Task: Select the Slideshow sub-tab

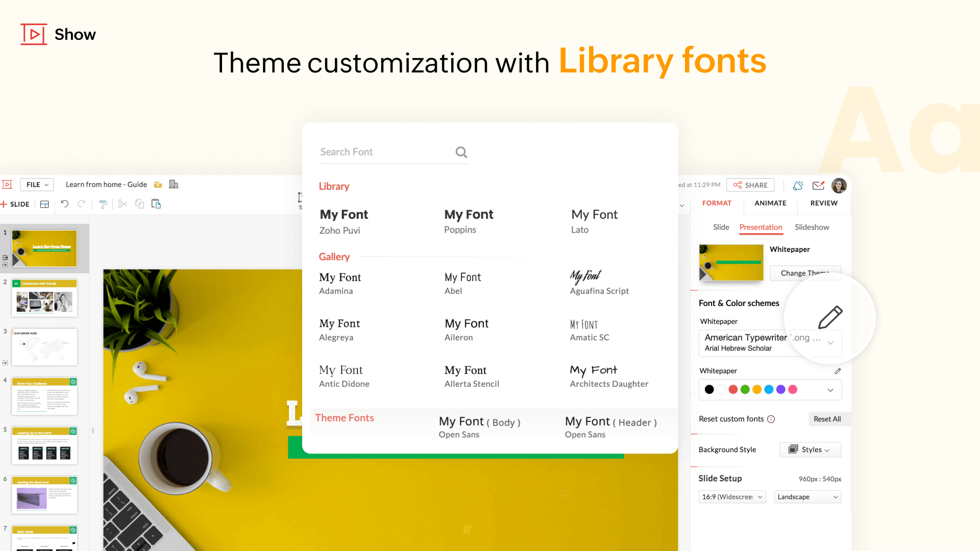Action: click(812, 227)
